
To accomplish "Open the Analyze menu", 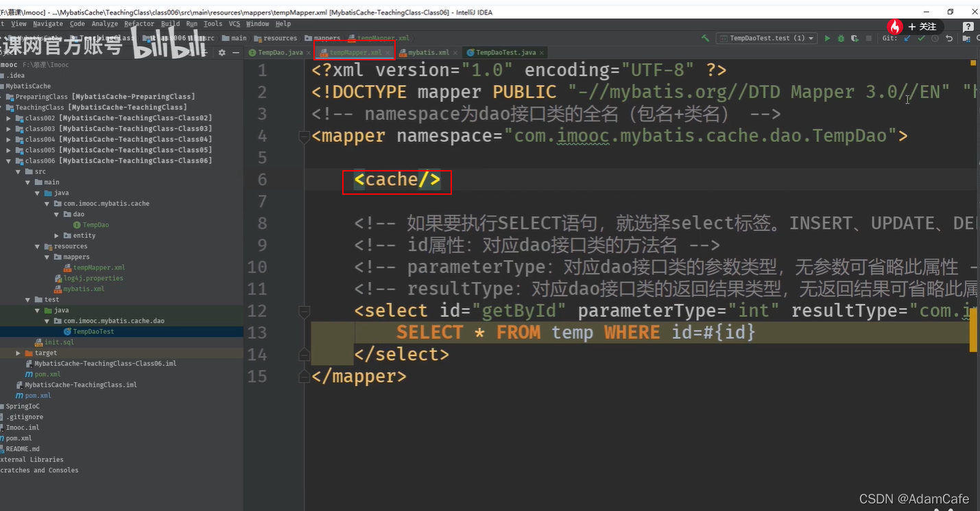I will click(105, 24).
